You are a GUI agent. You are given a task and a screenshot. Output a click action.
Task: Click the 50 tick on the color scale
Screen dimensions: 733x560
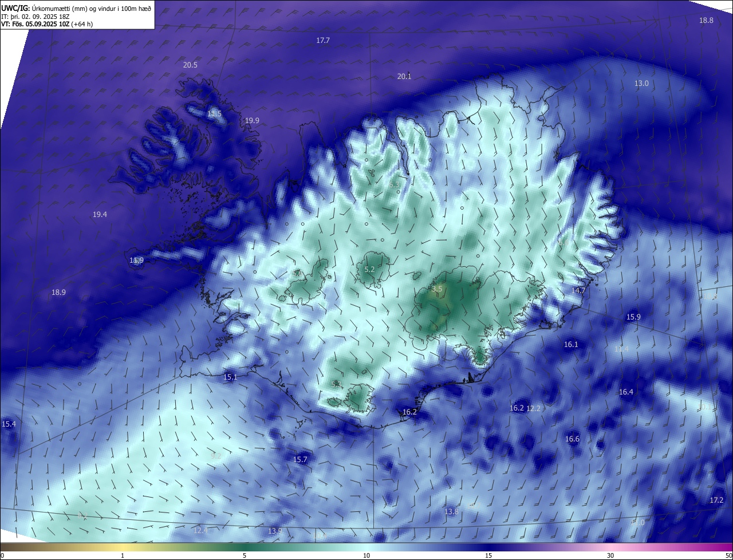pyautogui.click(x=728, y=556)
